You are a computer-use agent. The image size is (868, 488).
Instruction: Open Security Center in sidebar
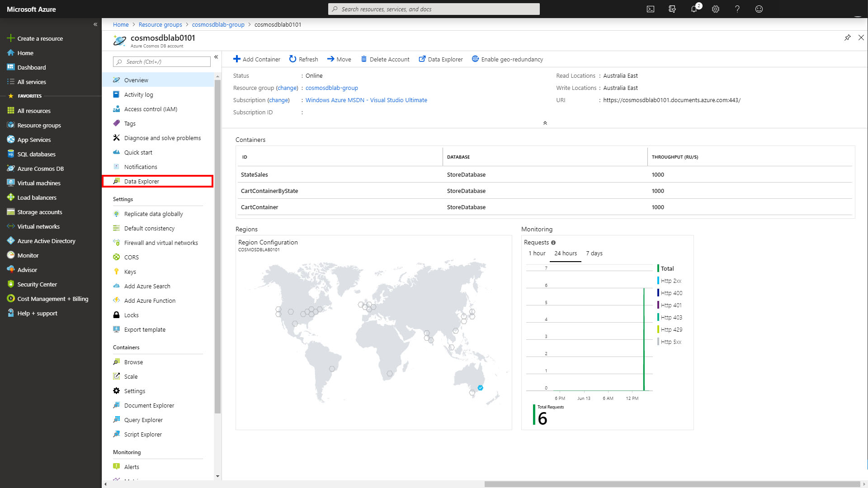click(x=32, y=284)
